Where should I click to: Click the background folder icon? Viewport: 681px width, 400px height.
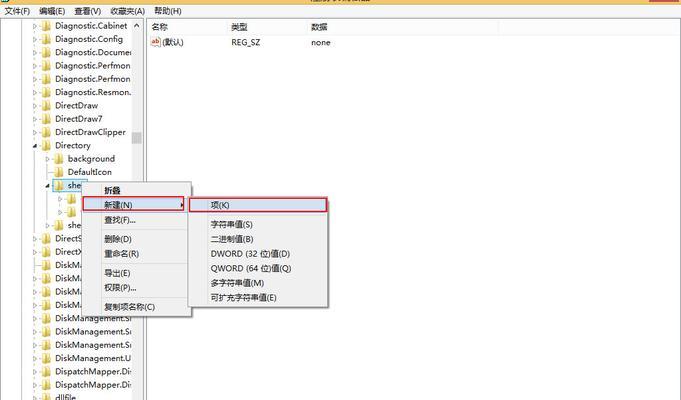[59, 159]
